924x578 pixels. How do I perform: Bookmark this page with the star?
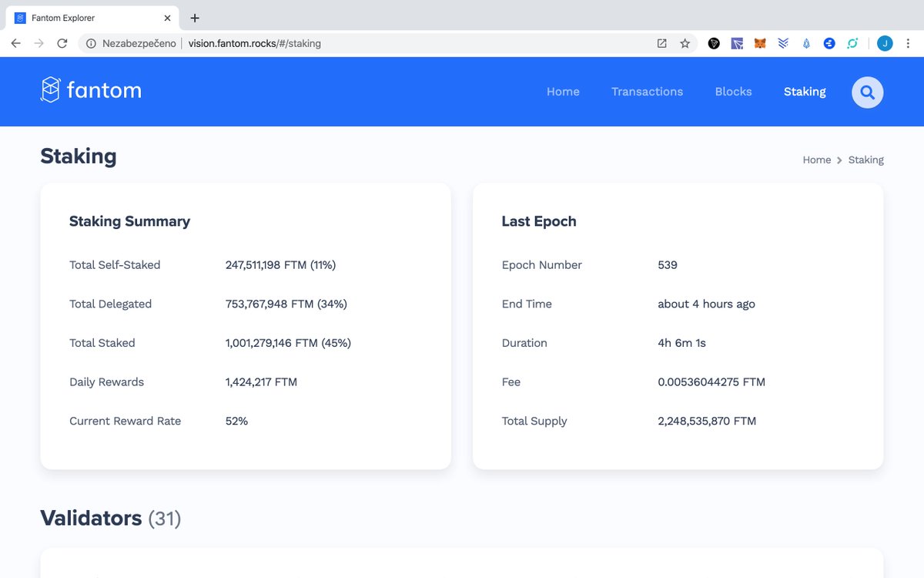click(x=685, y=43)
